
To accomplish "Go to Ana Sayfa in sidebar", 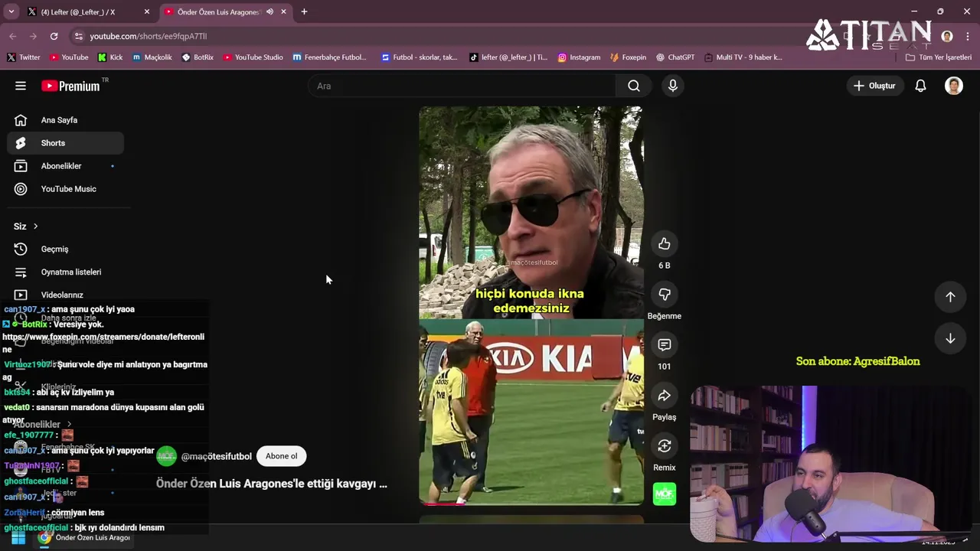I will pos(65,120).
